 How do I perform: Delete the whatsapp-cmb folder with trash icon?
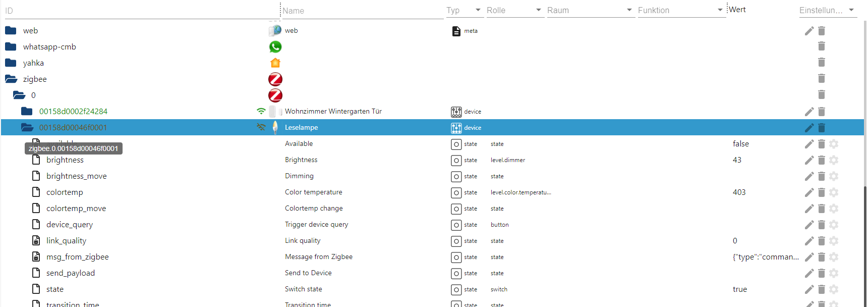(821, 46)
